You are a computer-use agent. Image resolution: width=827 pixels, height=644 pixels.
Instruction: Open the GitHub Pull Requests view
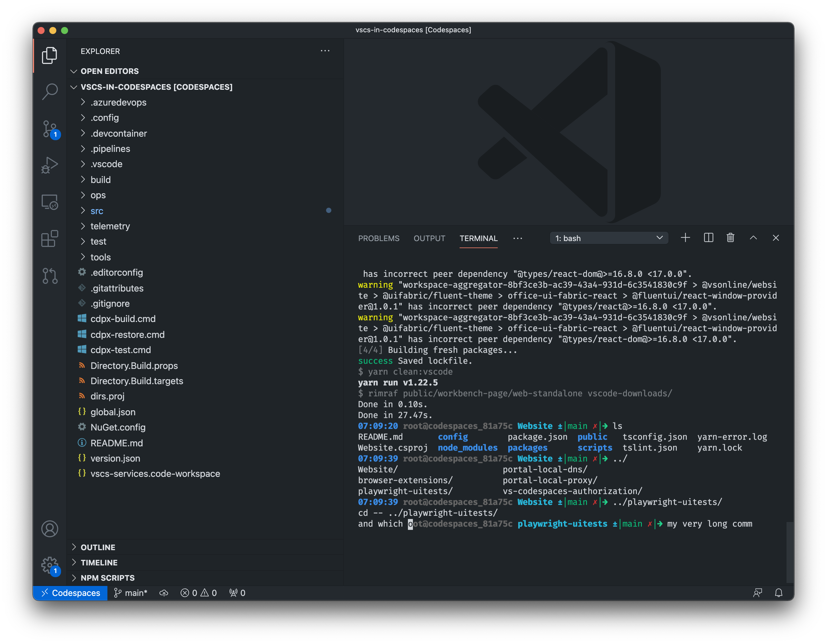50,276
